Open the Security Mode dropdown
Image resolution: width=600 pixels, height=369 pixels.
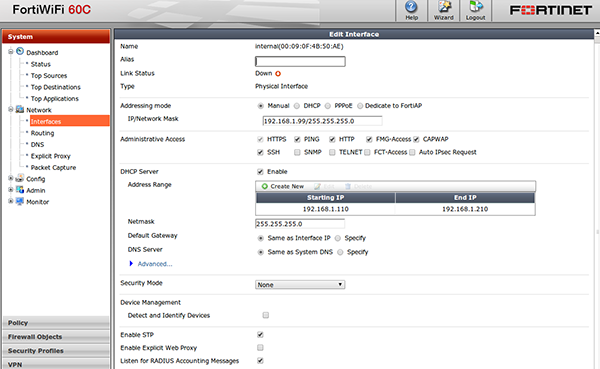tap(300, 284)
